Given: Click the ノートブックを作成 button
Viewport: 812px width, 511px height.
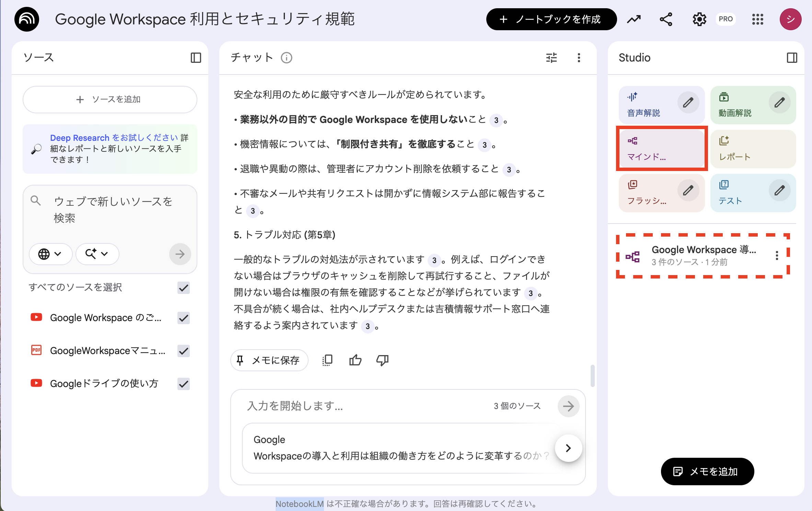Looking at the screenshot, I should pos(551,19).
